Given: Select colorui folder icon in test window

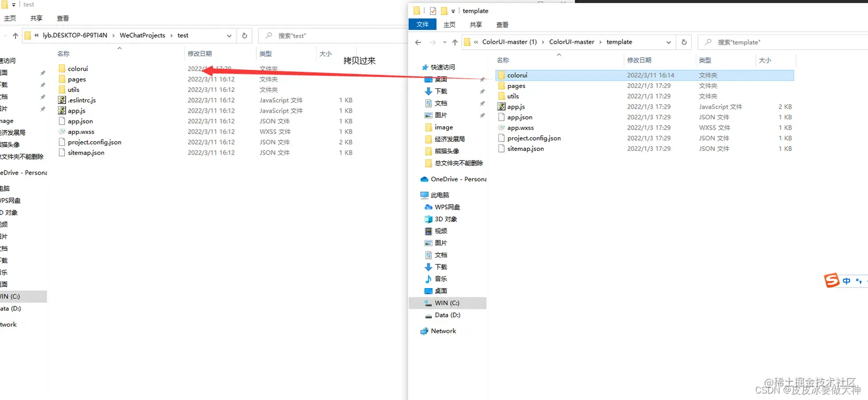Looking at the screenshot, I should (62, 68).
